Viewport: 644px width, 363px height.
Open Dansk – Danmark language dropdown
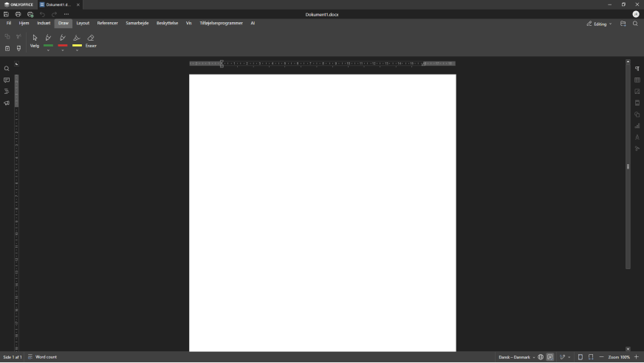516,357
